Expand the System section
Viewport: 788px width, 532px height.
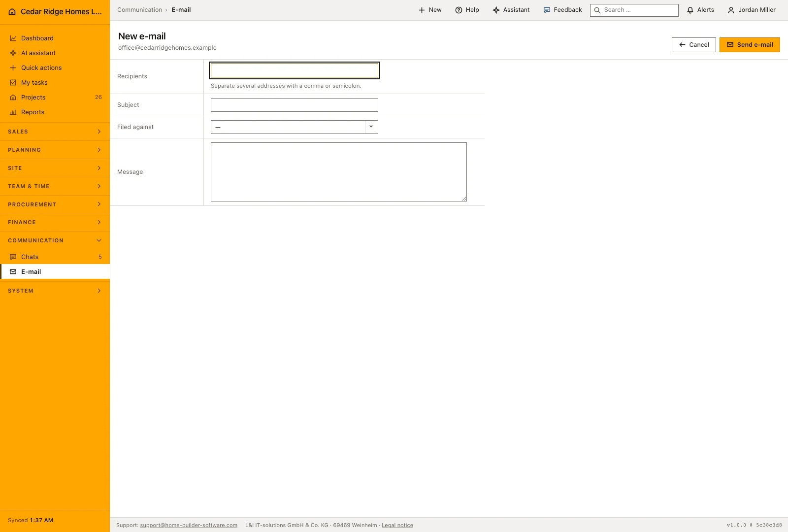pyautogui.click(x=55, y=291)
